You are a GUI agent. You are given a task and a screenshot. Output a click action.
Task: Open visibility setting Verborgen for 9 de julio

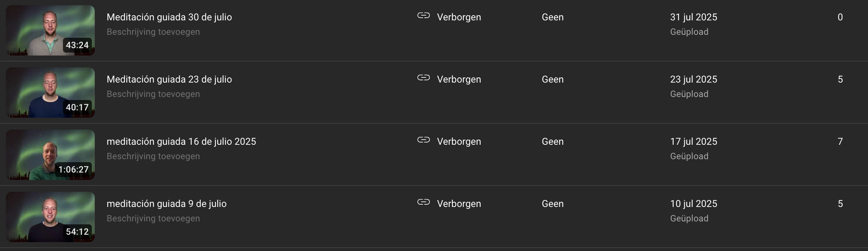pyautogui.click(x=459, y=204)
